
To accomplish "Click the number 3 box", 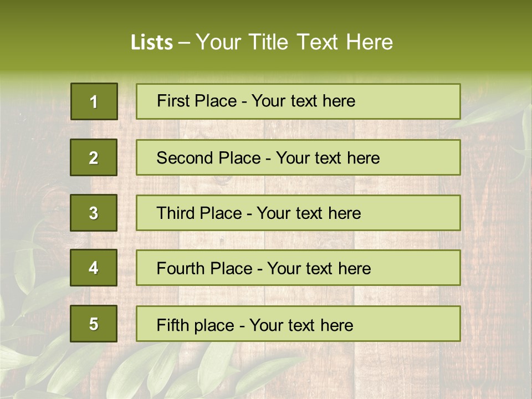I will [94, 213].
